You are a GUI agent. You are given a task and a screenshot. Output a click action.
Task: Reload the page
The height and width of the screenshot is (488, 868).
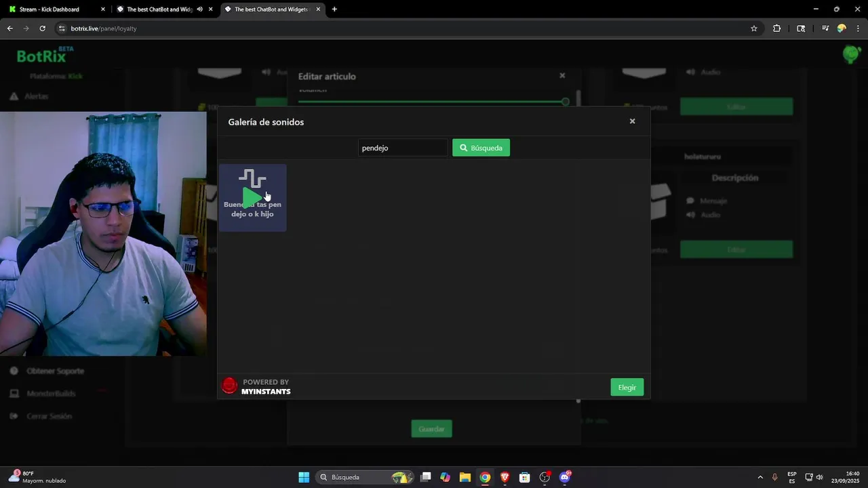coord(42,28)
